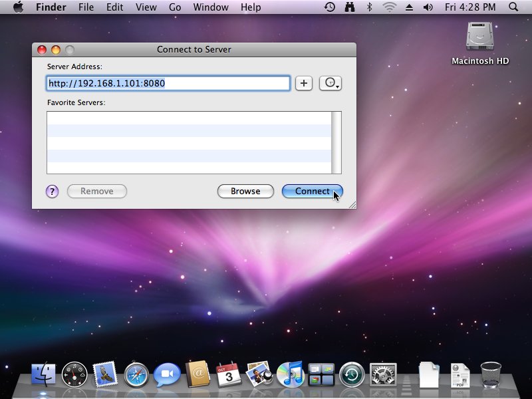532x399 pixels.
Task: Open the Apple menu
Action: point(18,7)
